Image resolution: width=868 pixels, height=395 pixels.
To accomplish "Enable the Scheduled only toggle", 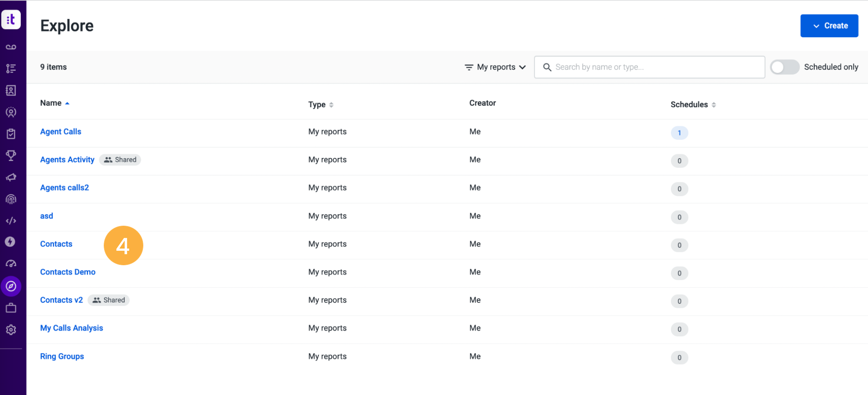I will (x=784, y=67).
